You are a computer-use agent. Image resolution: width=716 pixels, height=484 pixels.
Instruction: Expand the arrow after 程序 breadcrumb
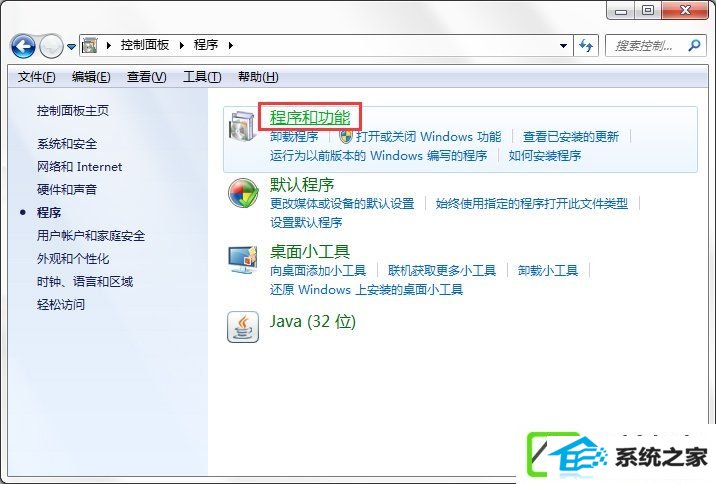pyautogui.click(x=230, y=45)
